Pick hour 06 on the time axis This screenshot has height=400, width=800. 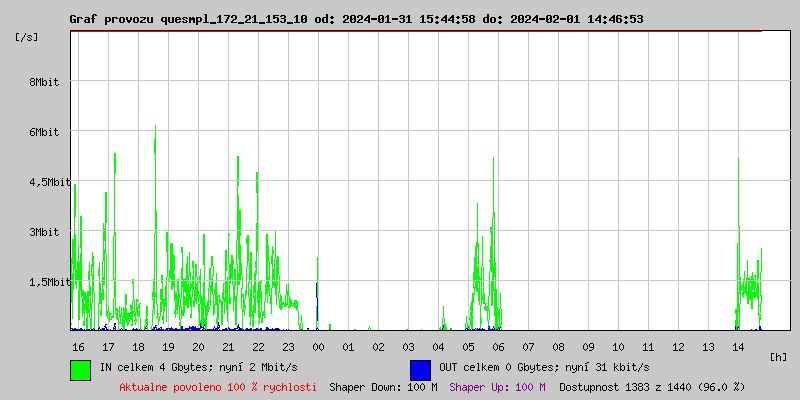click(x=498, y=347)
